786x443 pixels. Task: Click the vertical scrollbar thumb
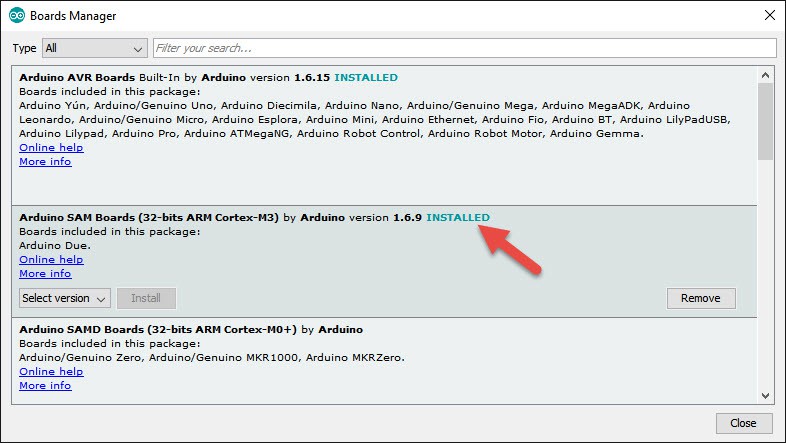point(765,122)
